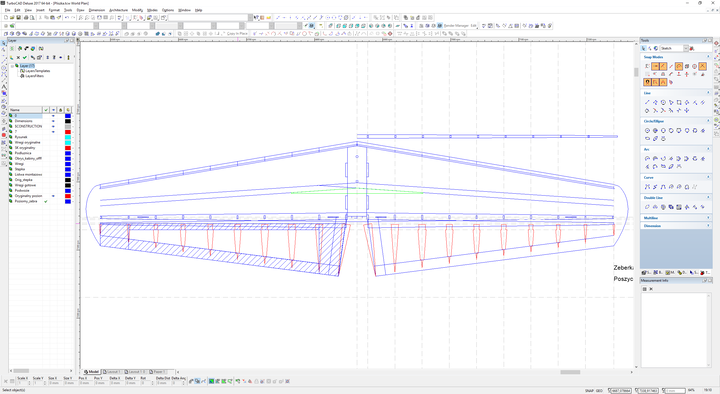Screen dimensions: 720x394
Task: Expand the Multiline section
Action: click(x=708, y=218)
